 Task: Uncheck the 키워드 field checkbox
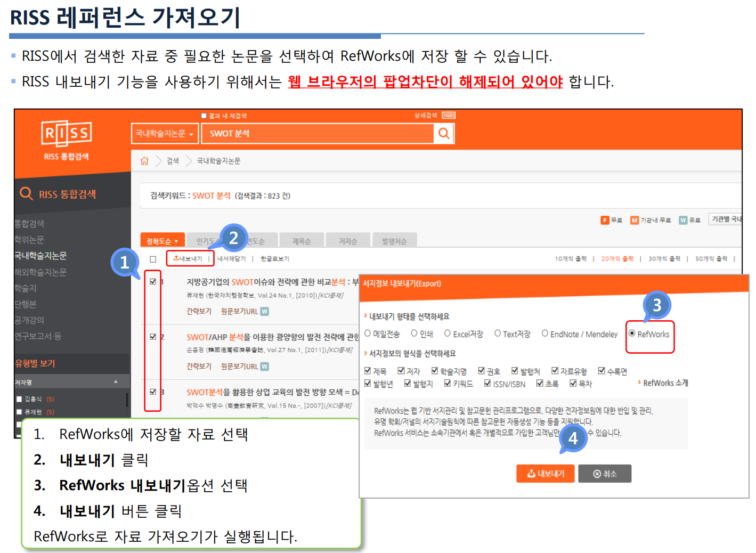[448, 383]
